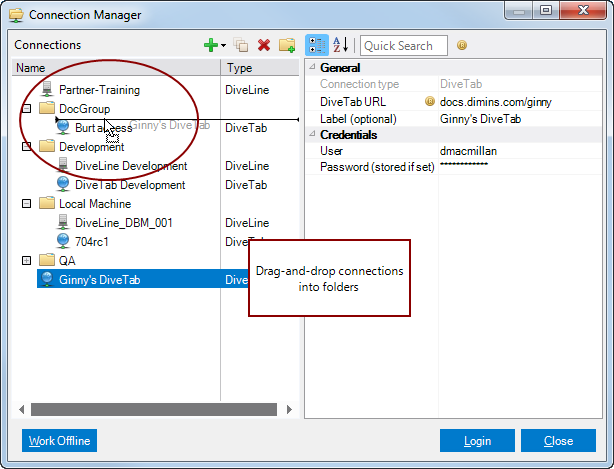614x469 pixels.
Task: Collapse the Local Machine folder
Action: point(27,204)
